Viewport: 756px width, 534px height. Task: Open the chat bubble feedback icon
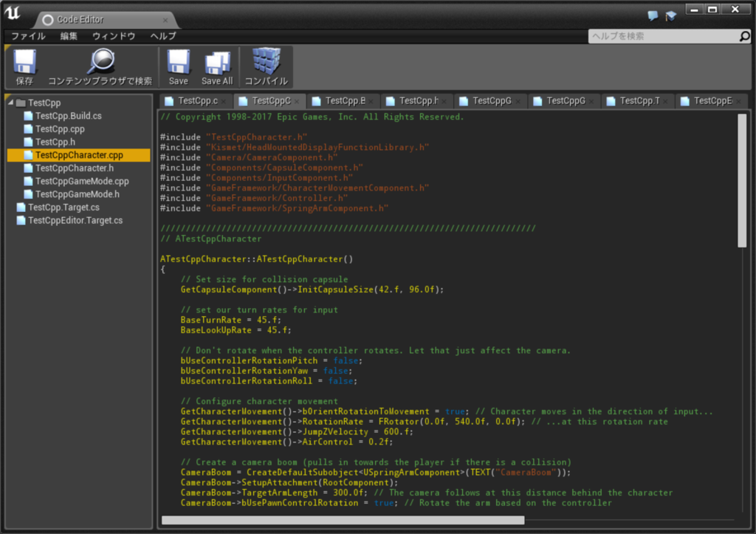[653, 16]
